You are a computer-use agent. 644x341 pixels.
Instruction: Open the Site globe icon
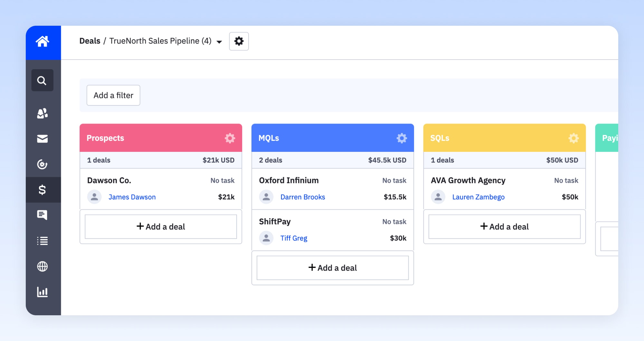pyautogui.click(x=42, y=266)
